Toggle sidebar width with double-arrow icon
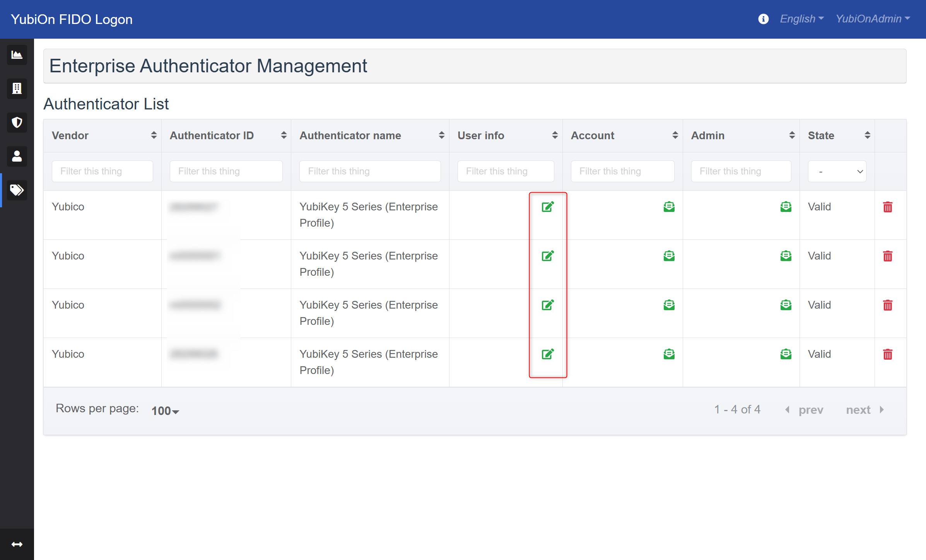 coord(17,544)
